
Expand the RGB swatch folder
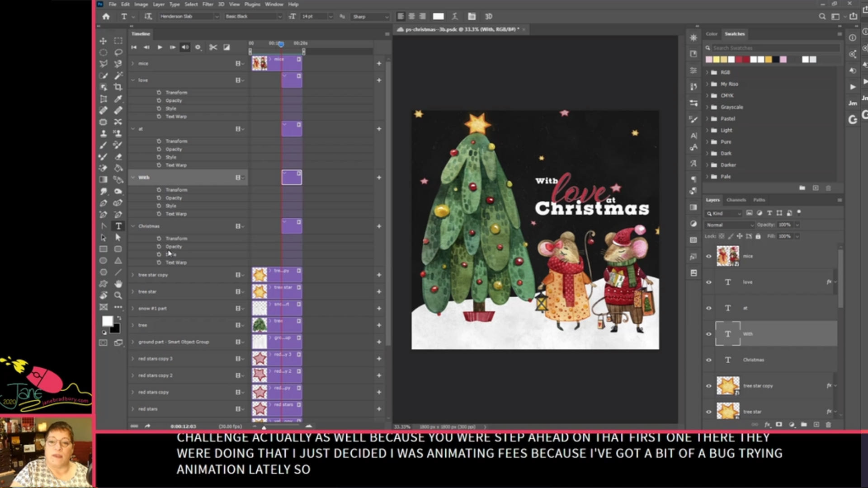pyautogui.click(x=707, y=72)
